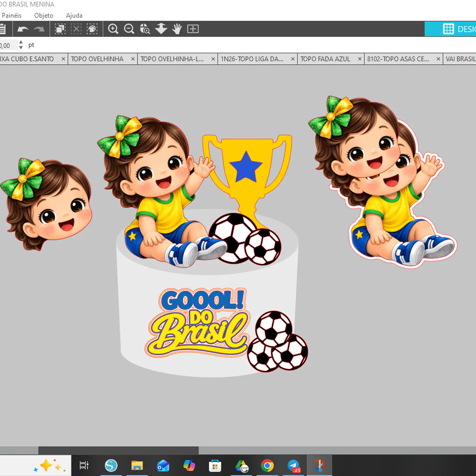The height and width of the screenshot is (476, 476).
Task: Select the Zoom Selection tool
Action: [145, 29]
